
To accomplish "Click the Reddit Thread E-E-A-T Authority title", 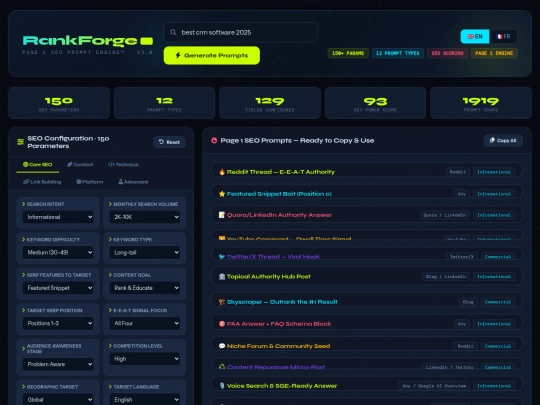I will pyautogui.click(x=281, y=172).
